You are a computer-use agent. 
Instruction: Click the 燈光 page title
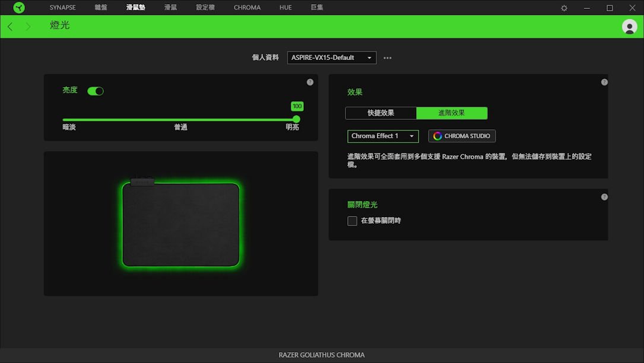(x=60, y=25)
